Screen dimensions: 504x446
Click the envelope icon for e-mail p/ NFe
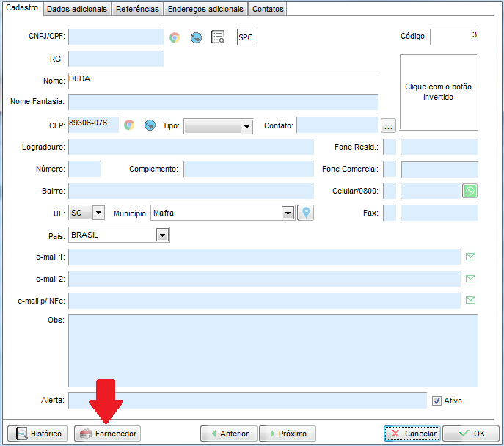tap(471, 300)
